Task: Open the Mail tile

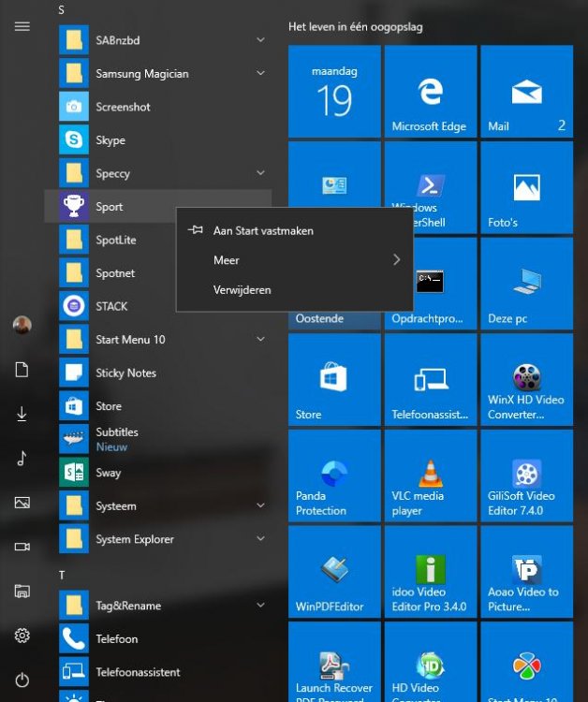Action: 526,92
